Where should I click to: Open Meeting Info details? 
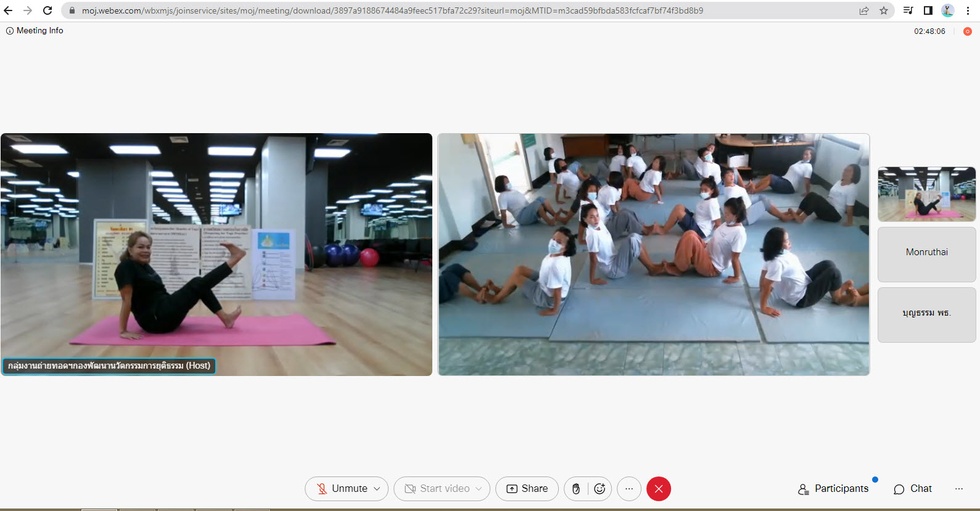[x=35, y=31]
